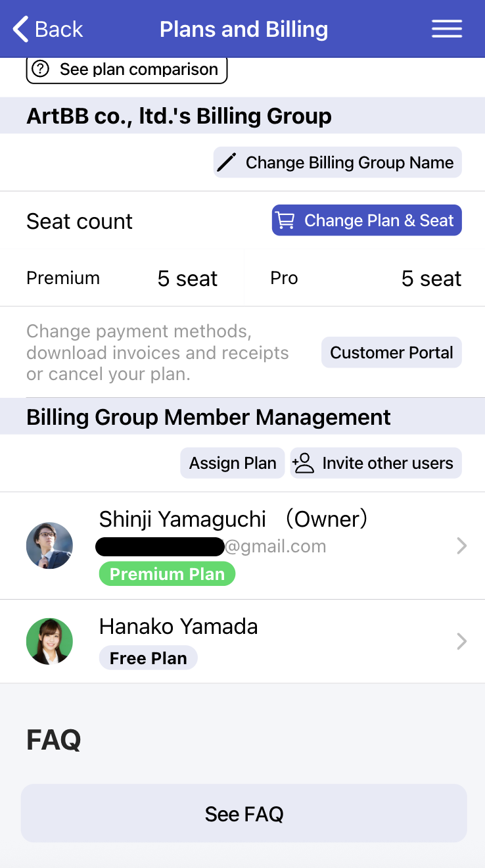Click the See FAQ button
This screenshot has width=485, height=868.
(x=244, y=813)
